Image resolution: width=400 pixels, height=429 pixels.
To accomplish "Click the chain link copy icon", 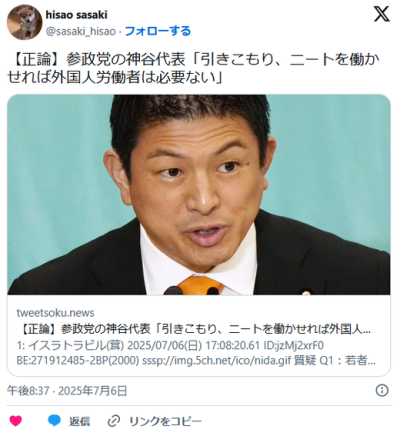I will click(114, 421).
